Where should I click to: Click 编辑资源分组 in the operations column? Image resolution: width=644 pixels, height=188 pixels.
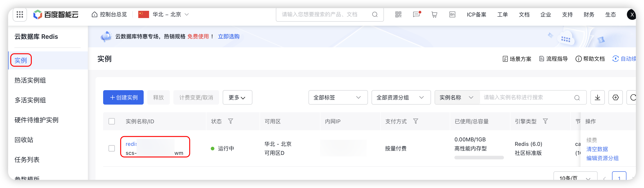click(602, 158)
